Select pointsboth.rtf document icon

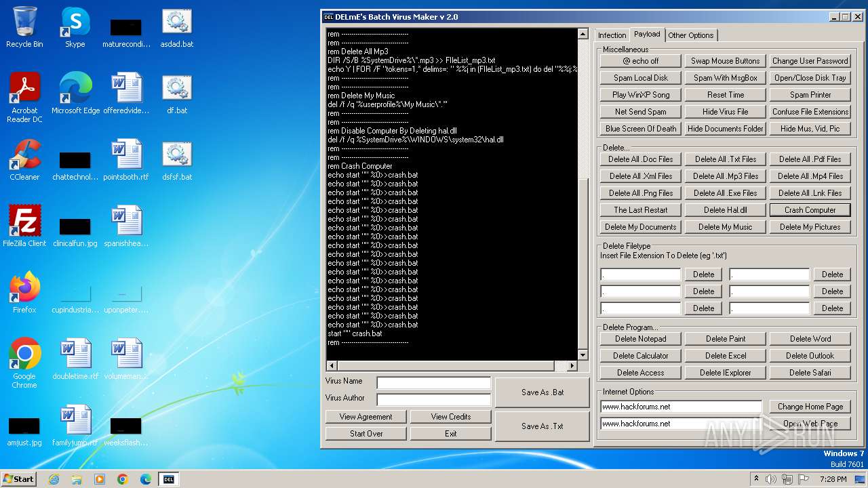point(126,160)
